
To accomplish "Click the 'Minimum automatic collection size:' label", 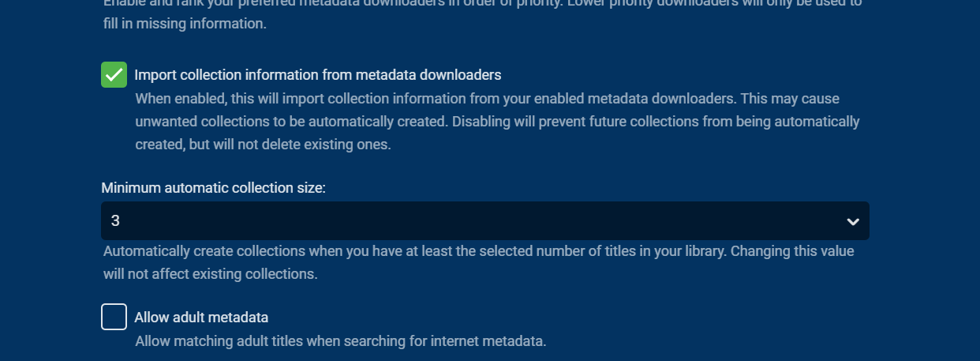I will (213, 188).
